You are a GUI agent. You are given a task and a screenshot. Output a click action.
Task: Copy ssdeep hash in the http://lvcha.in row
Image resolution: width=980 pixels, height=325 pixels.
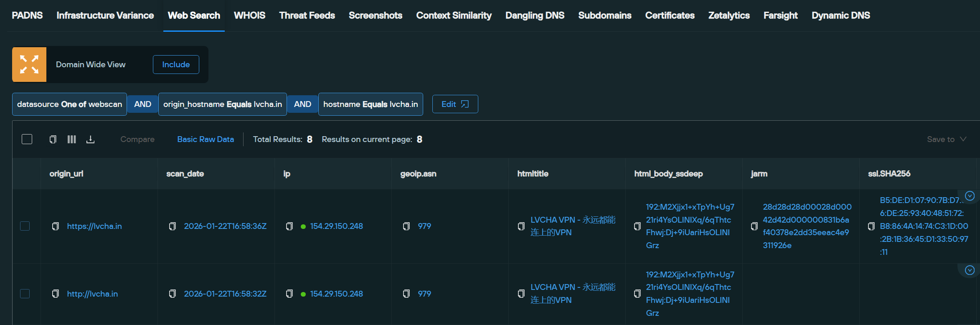click(637, 294)
